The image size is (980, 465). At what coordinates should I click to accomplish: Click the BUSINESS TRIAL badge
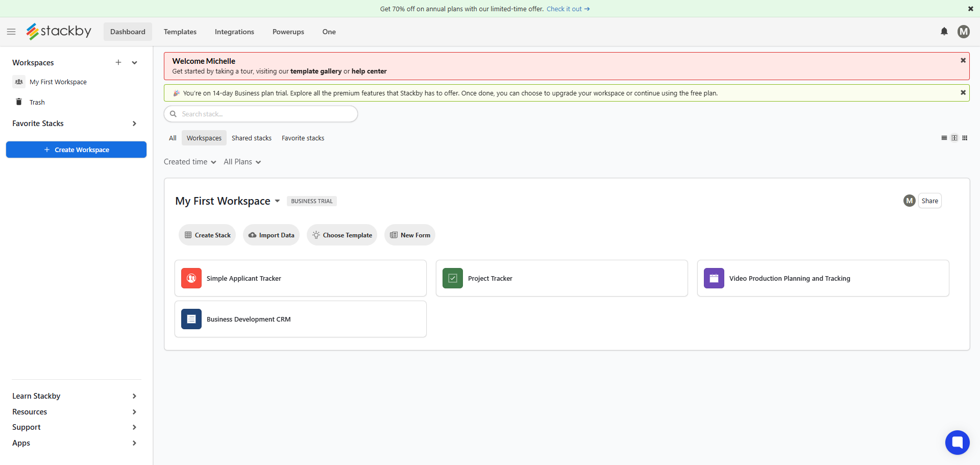click(312, 201)
